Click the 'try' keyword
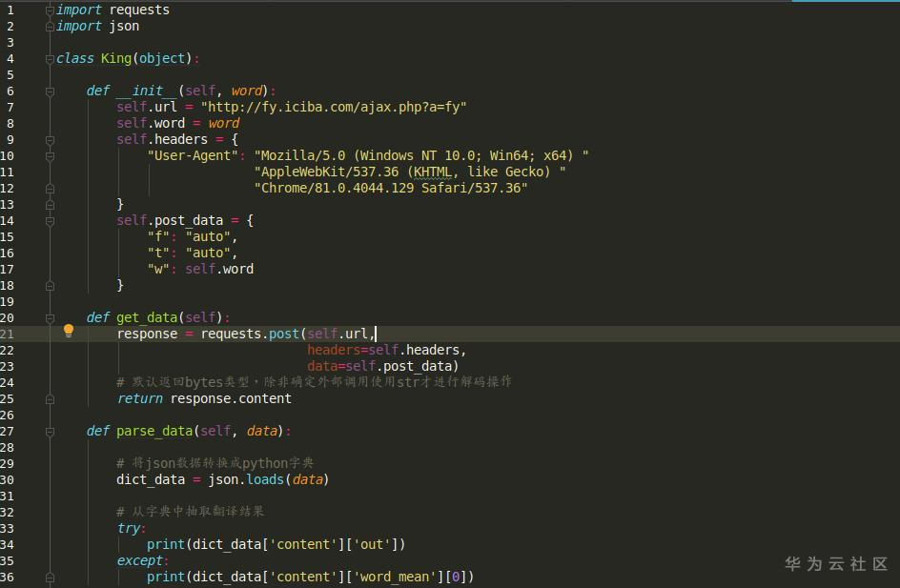 tap(129, 528)
